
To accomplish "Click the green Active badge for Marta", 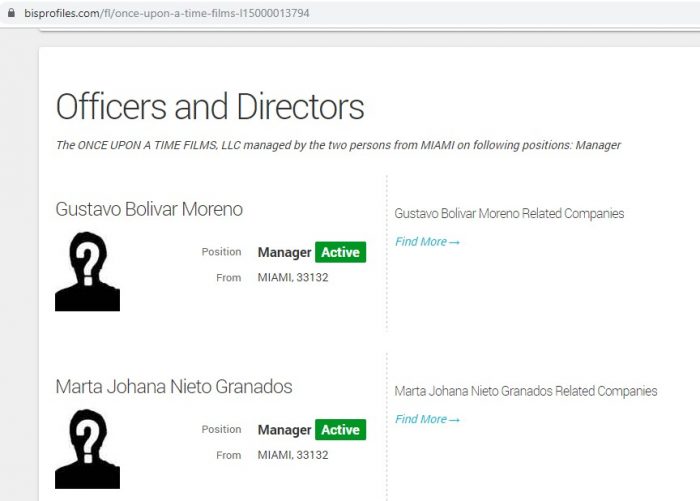I will (340, 430).
